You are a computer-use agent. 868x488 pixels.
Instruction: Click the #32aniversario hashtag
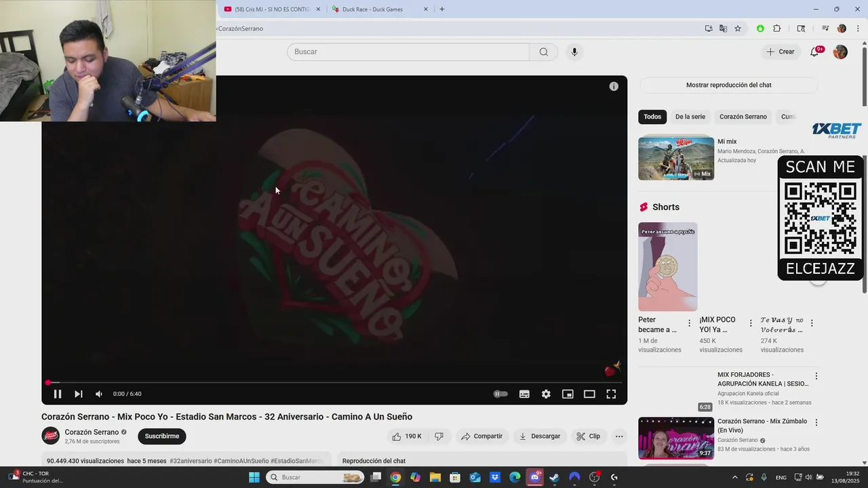[x=191, y=461]
